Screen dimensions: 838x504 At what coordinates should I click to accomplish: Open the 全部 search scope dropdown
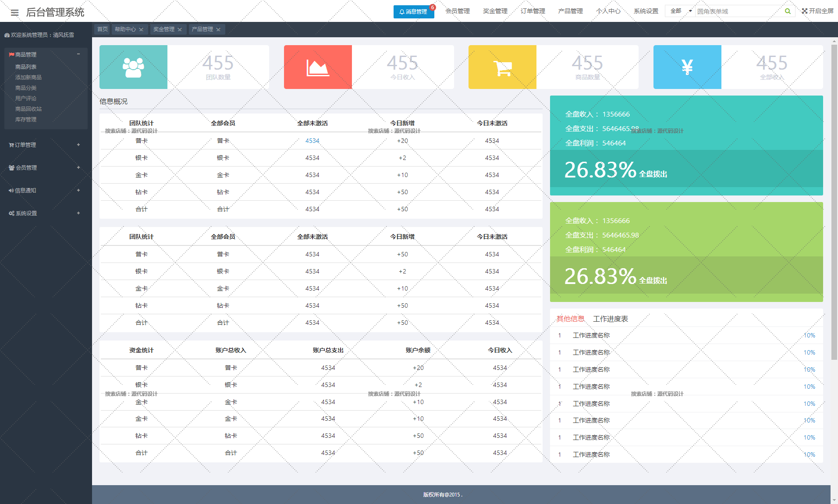point(680,11)
